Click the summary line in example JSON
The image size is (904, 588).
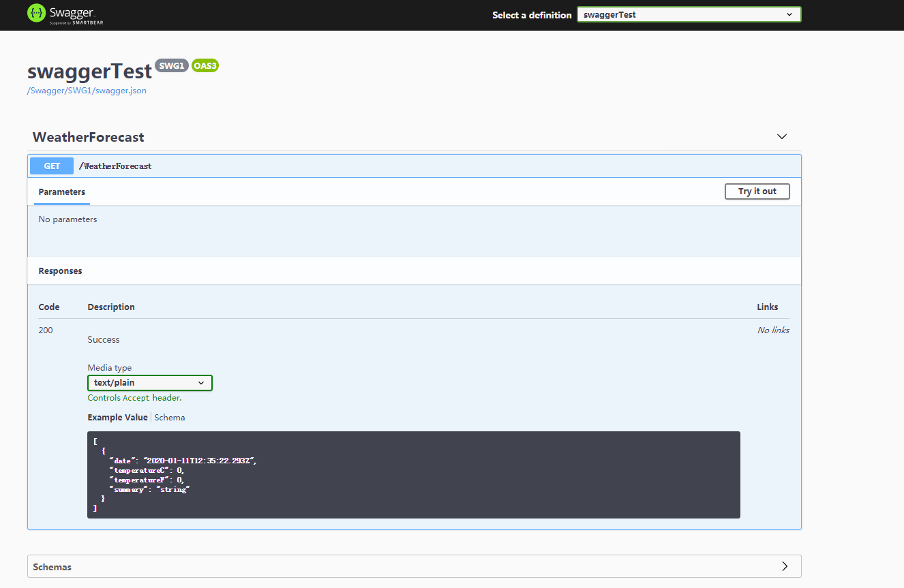tap(149, 489)
